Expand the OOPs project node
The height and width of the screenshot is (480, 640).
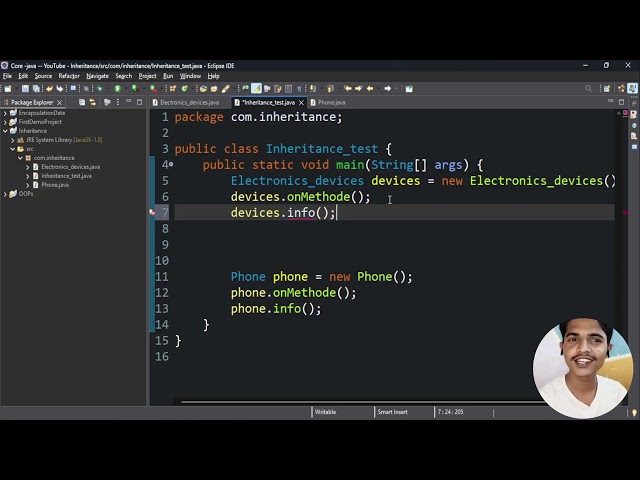pyautogui.click(x=5, y=194)
